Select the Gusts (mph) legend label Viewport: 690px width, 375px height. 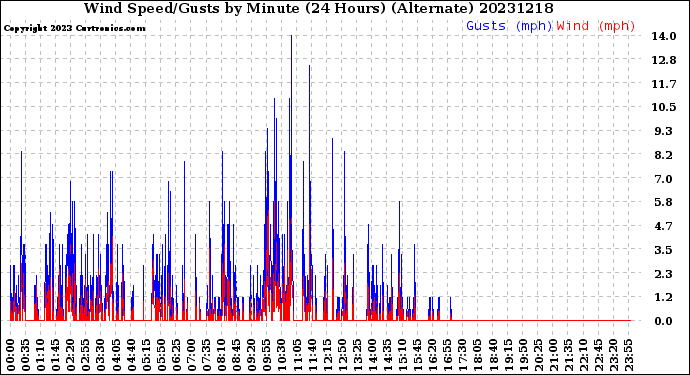click(509, 26)
